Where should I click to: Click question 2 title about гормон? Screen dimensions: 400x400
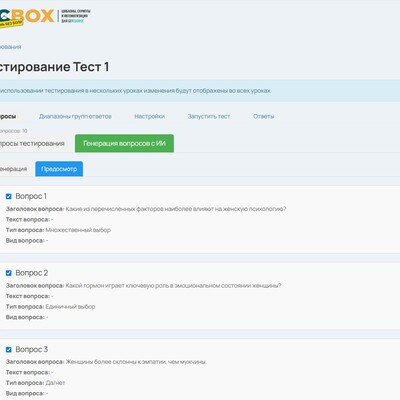(173, 286)
